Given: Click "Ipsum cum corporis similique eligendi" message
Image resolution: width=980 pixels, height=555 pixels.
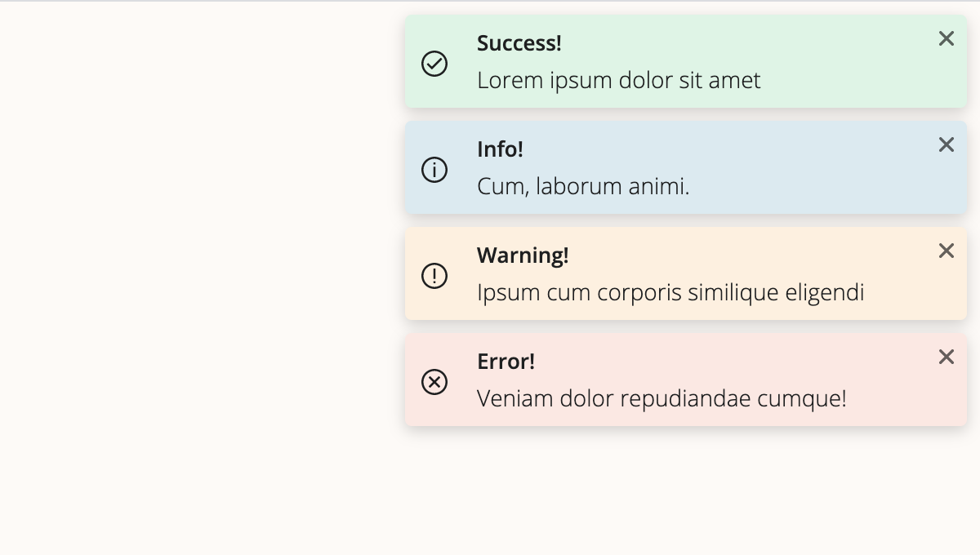Looking at the screenshot, I should click(x=670, y=293).
